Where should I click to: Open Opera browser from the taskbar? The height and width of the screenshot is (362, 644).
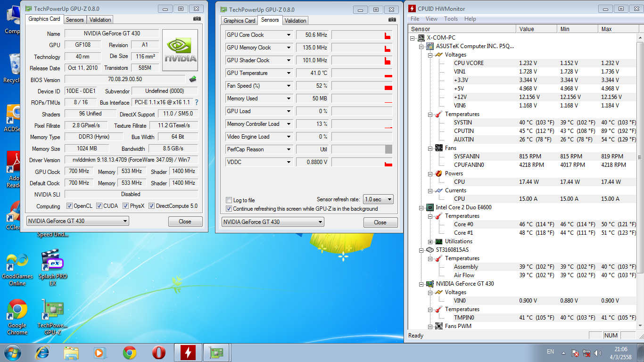click(159, 352)
